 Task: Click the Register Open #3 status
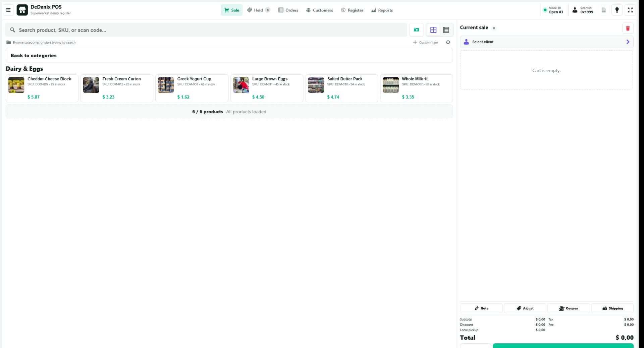pos(553,10)
